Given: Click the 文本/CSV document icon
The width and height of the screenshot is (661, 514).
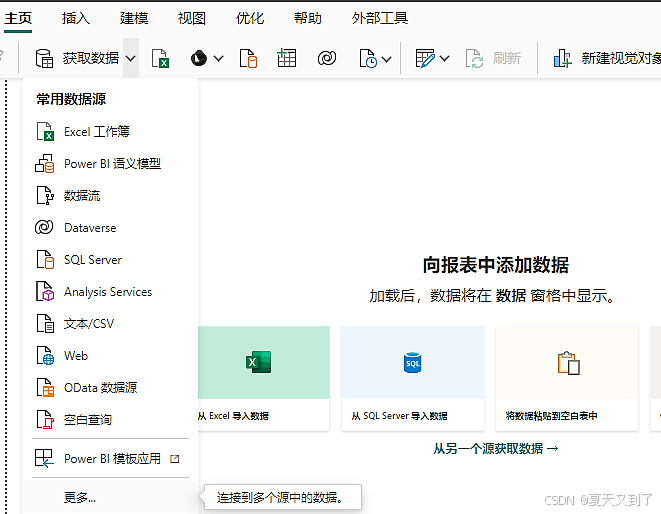Looking at the screenshot, I should [x=45, y=323].
